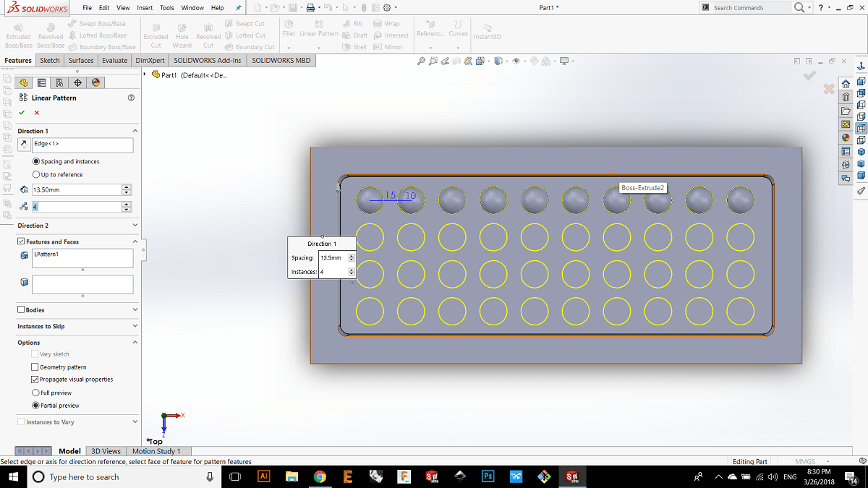This screenshot has height=488, width=868.
Task: Select Spacing and instances radio button
Action: [x=36, y=161]
